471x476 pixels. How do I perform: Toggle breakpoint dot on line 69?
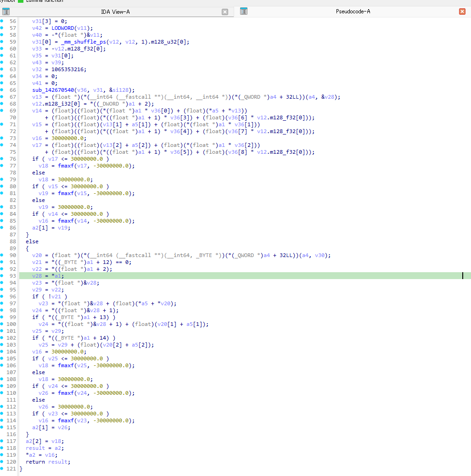click(2, 111)
